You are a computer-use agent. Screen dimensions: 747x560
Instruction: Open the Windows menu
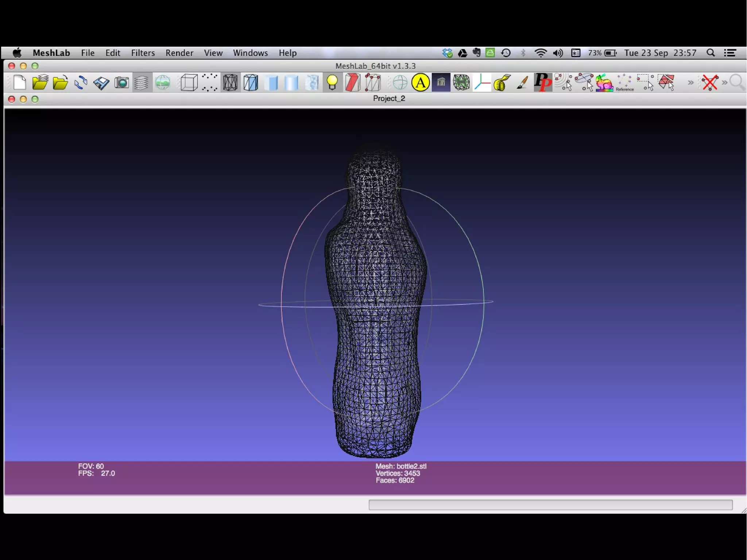(250, 53)
